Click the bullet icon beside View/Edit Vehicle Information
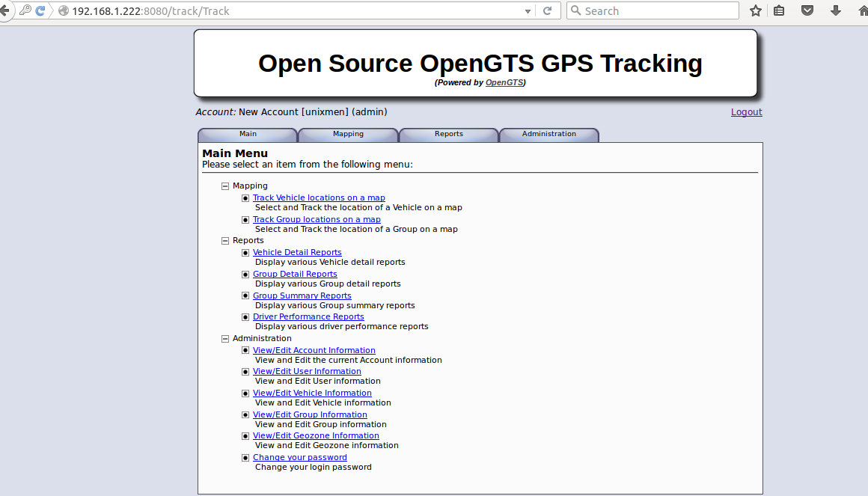The width and height of the screenshot is (868, 496). (x=245, y=394)
